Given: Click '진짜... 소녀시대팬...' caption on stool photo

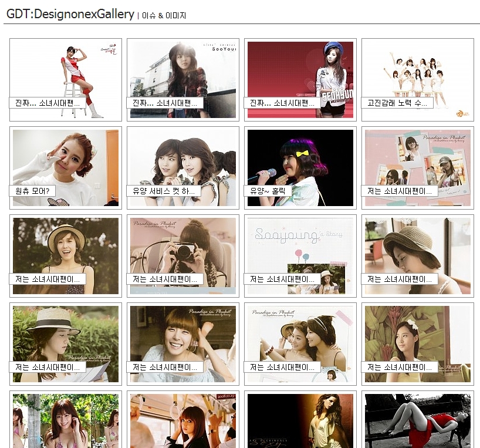Looking at the screenshot, I should pos(48,103).
